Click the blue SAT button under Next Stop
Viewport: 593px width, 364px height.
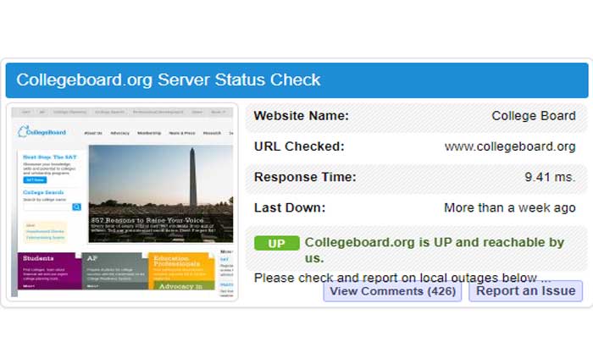(34, 179)
